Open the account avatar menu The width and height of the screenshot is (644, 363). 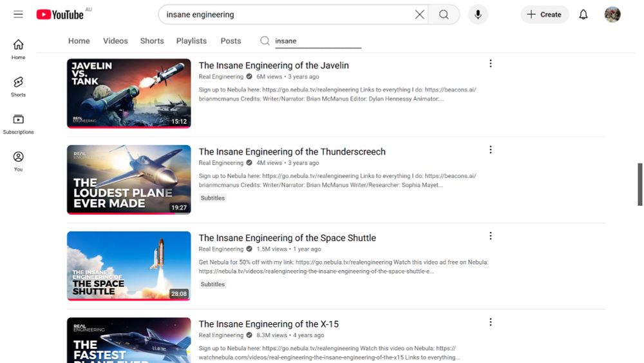[612, 15]
